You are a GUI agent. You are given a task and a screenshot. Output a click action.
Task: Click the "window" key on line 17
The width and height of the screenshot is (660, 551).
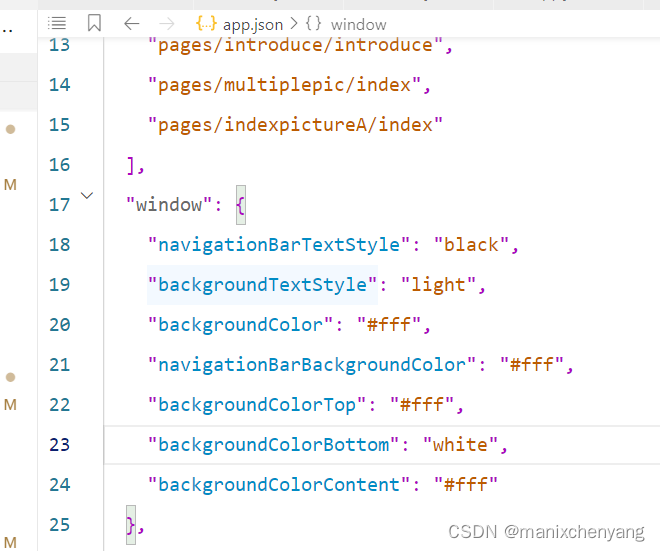click(169, 205)
